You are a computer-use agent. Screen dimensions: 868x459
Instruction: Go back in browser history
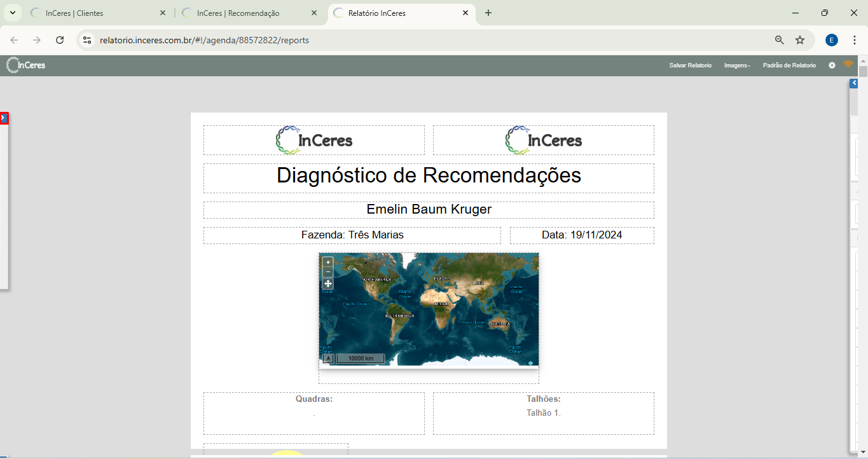point(14,40)
